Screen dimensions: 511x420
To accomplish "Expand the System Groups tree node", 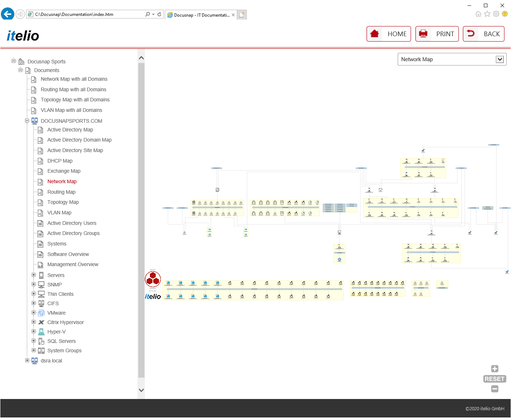I will [x=34, y=350].
